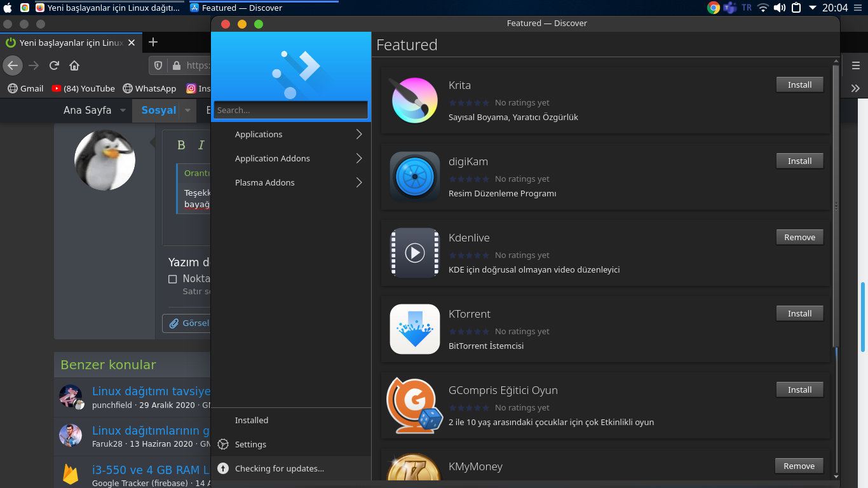Viewport: 868px width, 488px height.
Task: Open the clipboard tray icon
Action: pos(796,8)
